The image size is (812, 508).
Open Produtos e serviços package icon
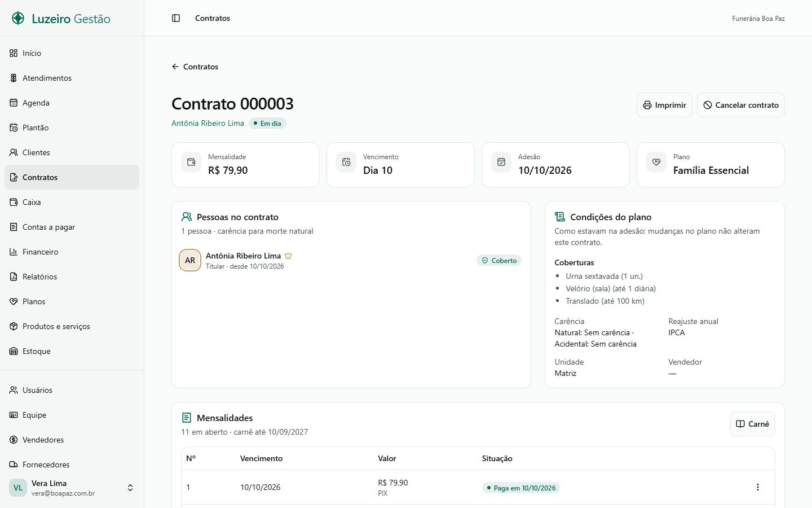[x=14, y=326]
